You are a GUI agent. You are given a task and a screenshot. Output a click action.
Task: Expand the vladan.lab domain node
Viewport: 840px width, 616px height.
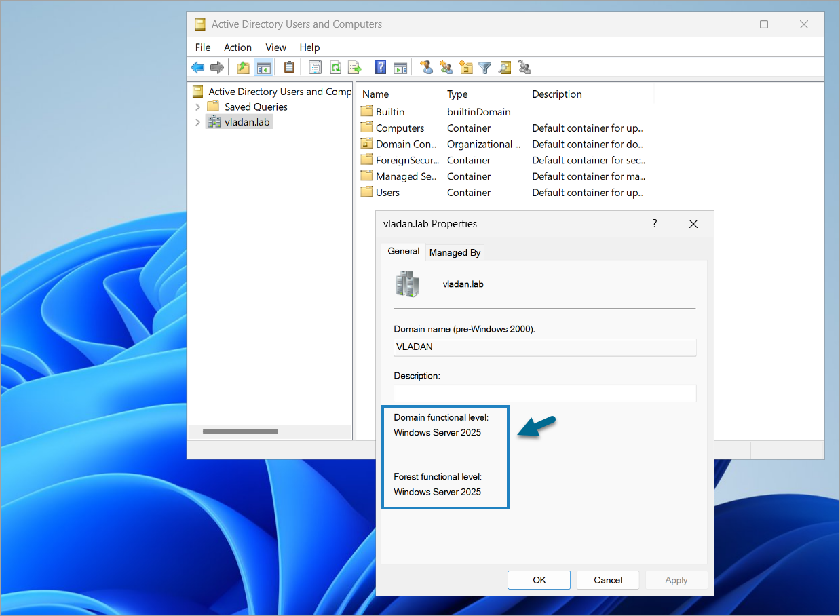point(197,122)
